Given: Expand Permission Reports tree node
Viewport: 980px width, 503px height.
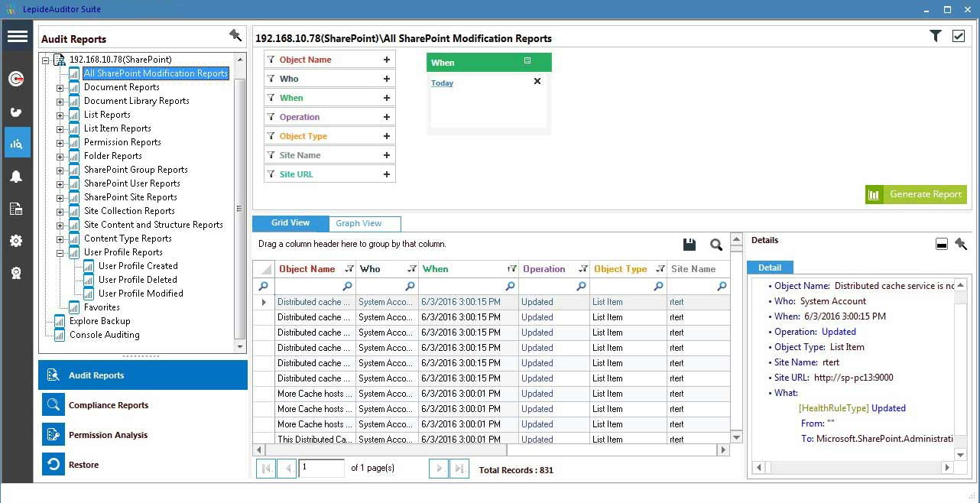Looking at the screenshot, I should coord(60,143).
